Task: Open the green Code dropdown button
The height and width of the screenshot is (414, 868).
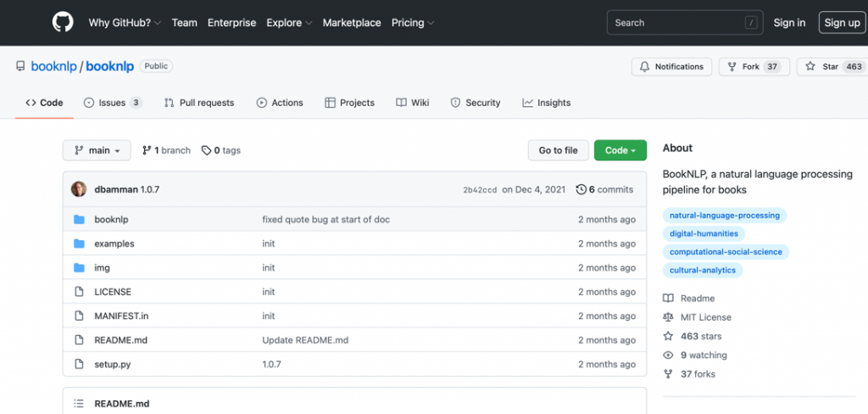Action: coord(620,150)
